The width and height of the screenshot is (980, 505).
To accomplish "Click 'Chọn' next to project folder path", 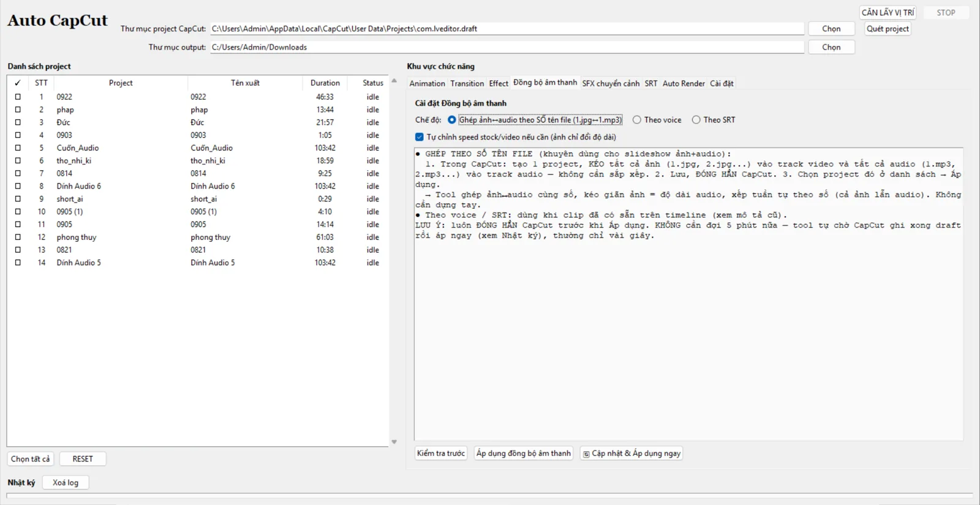I will [831, 29].
